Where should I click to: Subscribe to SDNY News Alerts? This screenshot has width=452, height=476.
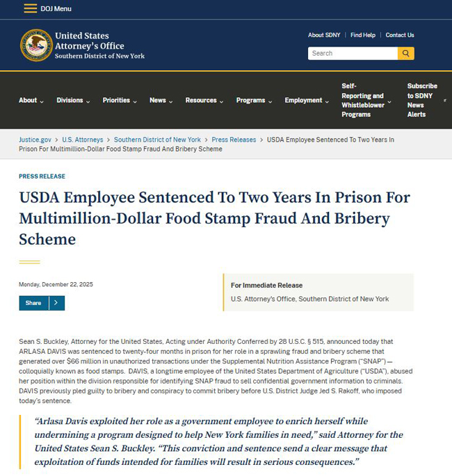[422, 100]
